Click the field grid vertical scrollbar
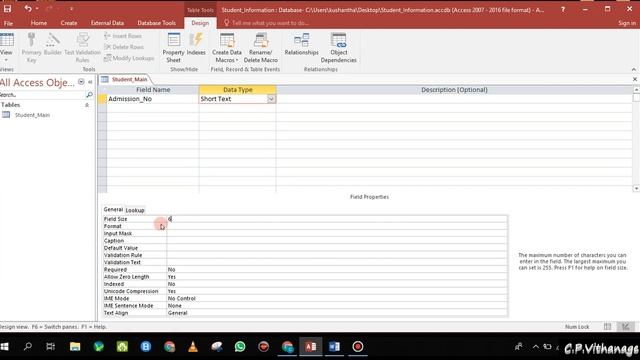Viewport: 640px width, 360px height. [636, 139]
